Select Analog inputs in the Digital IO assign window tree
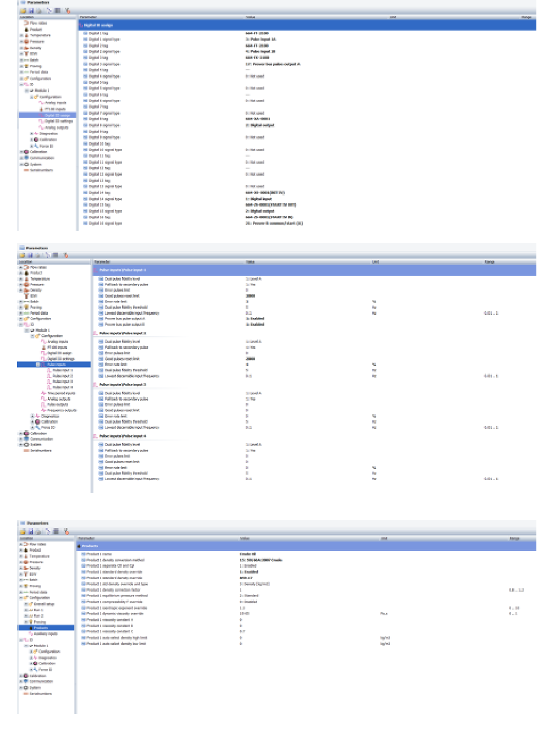Image resolution: width=560 pixels, height=729 pixels. pyautogui.click(x=56, y=103)
